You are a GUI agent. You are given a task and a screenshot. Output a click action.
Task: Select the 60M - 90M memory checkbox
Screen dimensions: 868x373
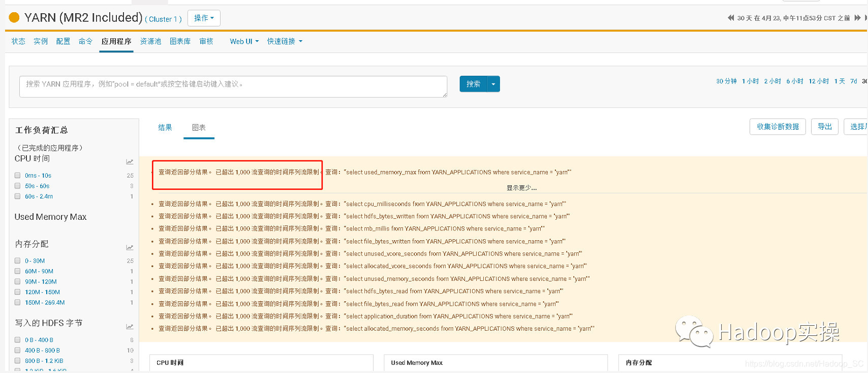tap(18, 271)
